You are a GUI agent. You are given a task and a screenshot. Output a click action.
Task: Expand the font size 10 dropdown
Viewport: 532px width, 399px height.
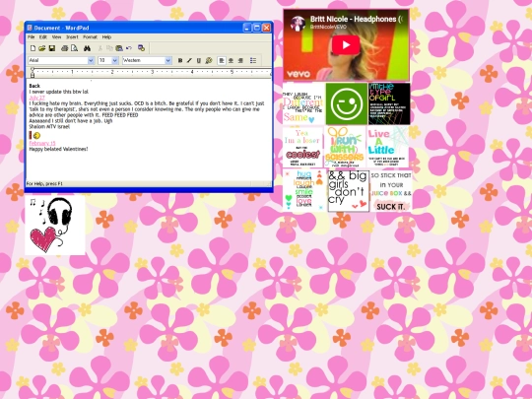click(115, 60)
